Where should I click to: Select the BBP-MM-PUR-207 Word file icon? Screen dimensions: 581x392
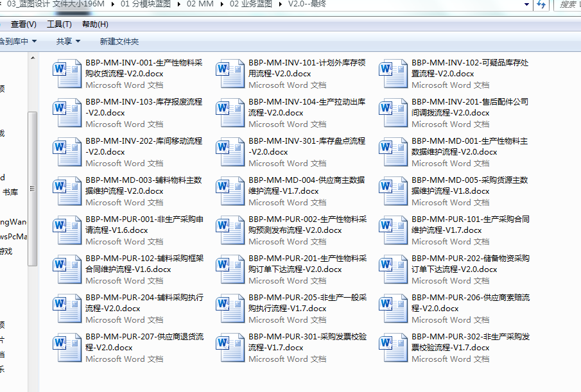[x=67, y=348]
